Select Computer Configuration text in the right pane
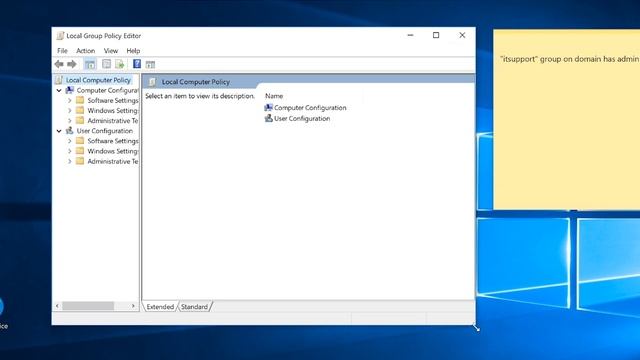640x360 pixels. (310, 108)
